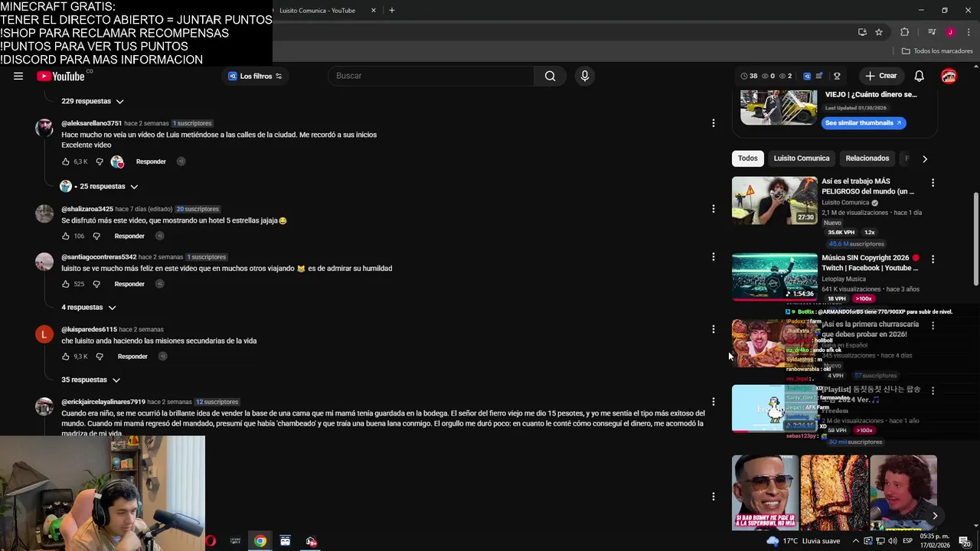Image resolution: width=980 pixels, height=551 pixels.
Task: Open menu for 'trabajo MÁS PELIGROSO' video
Action: (933, 183)
